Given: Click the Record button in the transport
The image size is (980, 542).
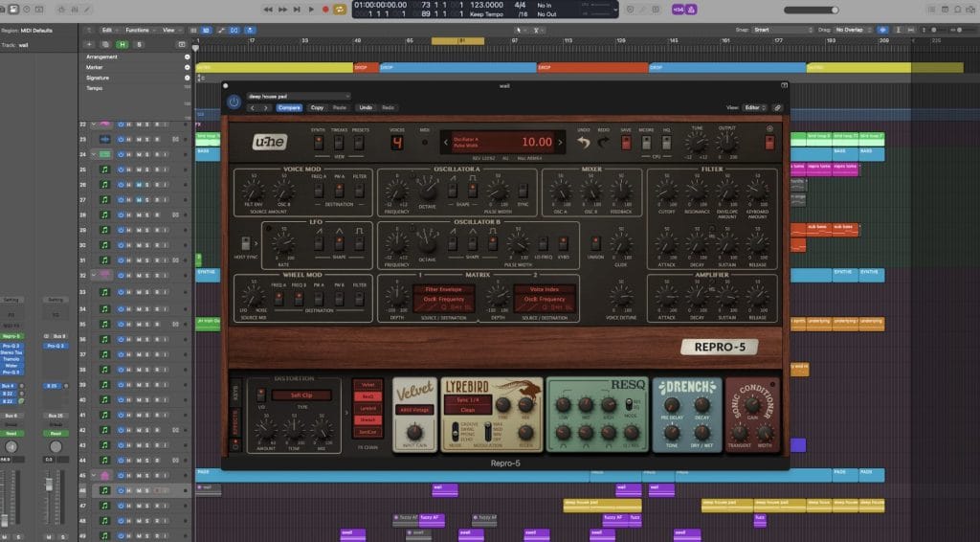Looking at the screenshot, I should coord(325,10).
